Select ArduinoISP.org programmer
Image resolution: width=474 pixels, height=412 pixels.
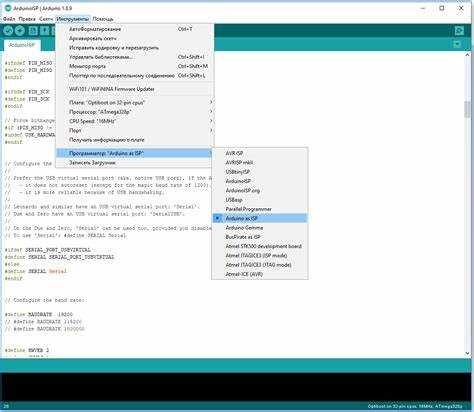click(260, 190)
